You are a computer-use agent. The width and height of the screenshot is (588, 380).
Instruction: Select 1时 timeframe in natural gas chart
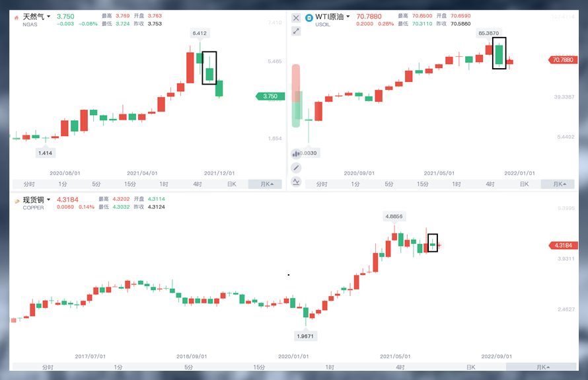pyautogui.click(x=164, y=184)
